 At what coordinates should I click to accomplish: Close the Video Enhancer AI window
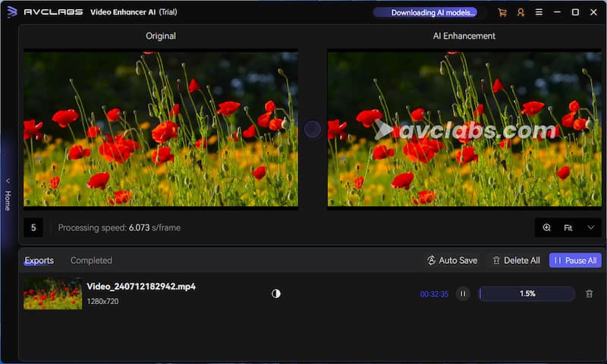point(593,12)
